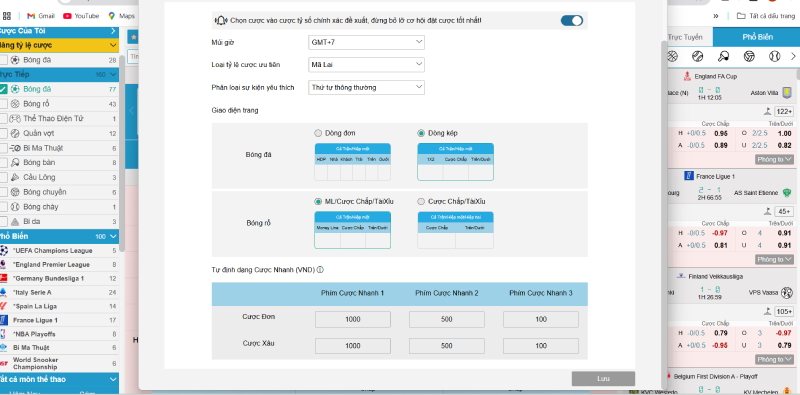The width and height of the screenshot is (800, 395).
Task: Collapse the Tăng tỷ lệ cược section
Action: tap(113, 45)
